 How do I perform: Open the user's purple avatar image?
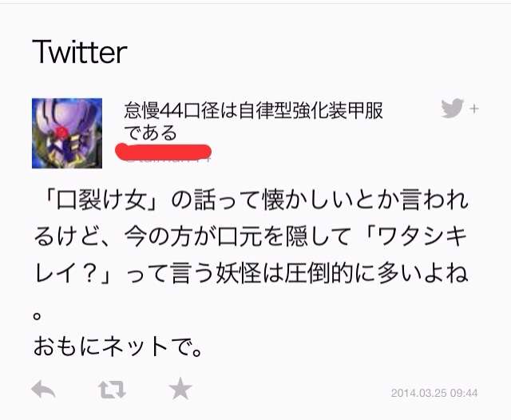point(67,133)
